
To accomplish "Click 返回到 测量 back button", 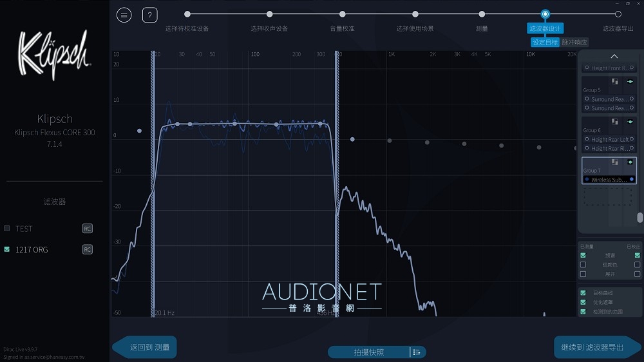I will (144, 347).
